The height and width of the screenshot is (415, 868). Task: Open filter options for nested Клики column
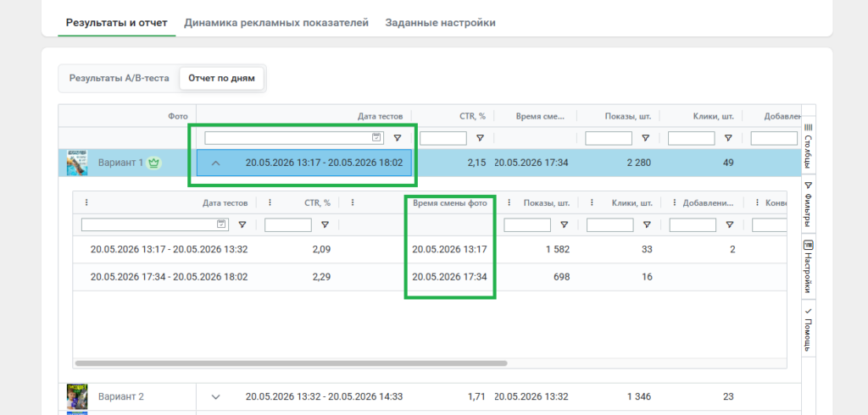tap(647, 224)
